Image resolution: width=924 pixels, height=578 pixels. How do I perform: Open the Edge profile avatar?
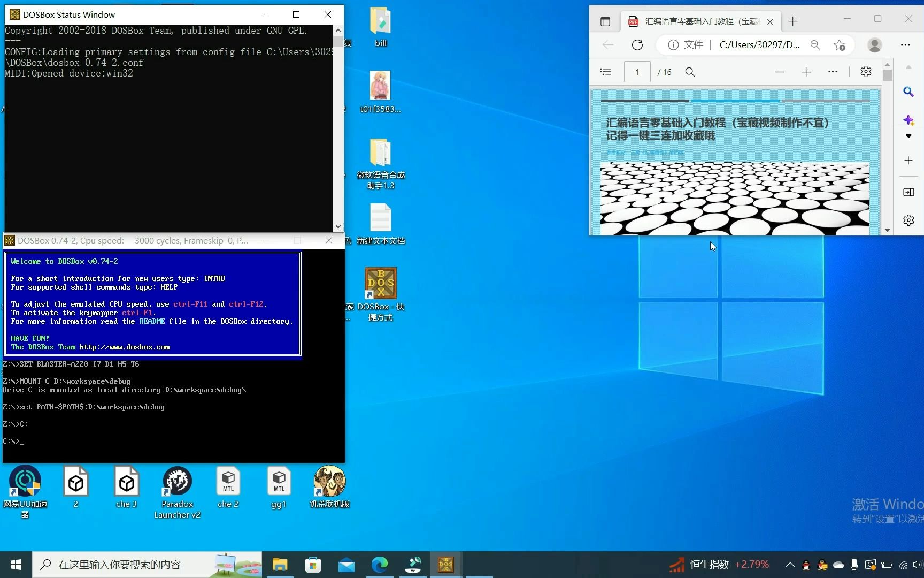coord(875,45)
